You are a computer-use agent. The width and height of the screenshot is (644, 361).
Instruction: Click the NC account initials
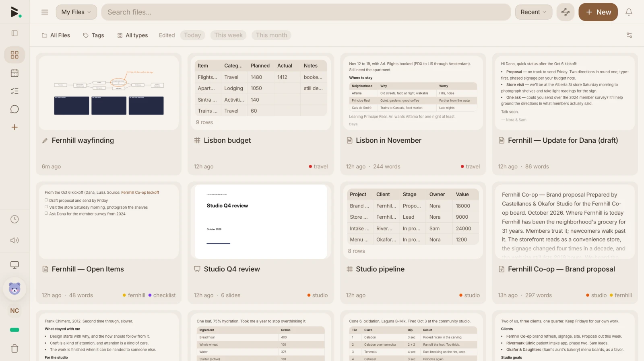point(14,311)
